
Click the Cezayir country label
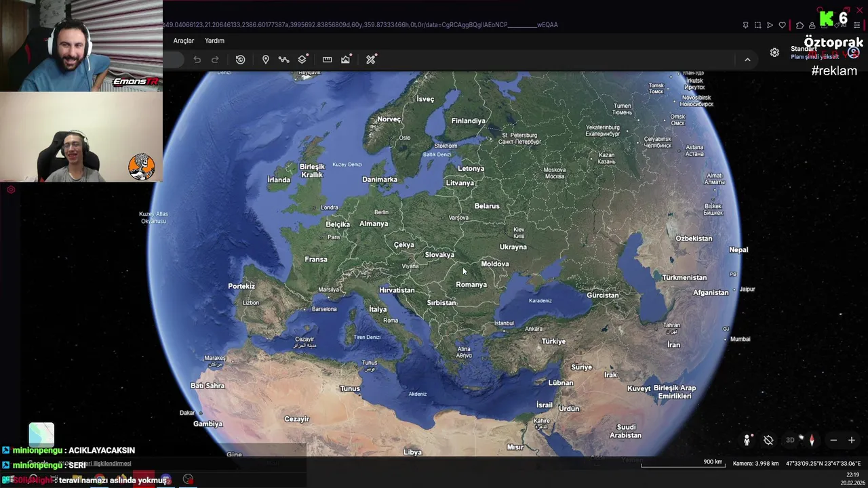[296, 419]
